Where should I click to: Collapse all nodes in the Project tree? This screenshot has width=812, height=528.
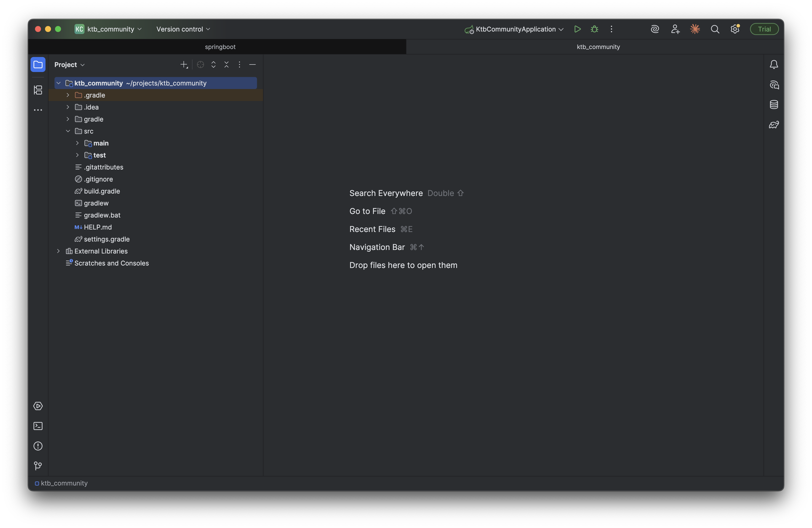tap(226, 64)
